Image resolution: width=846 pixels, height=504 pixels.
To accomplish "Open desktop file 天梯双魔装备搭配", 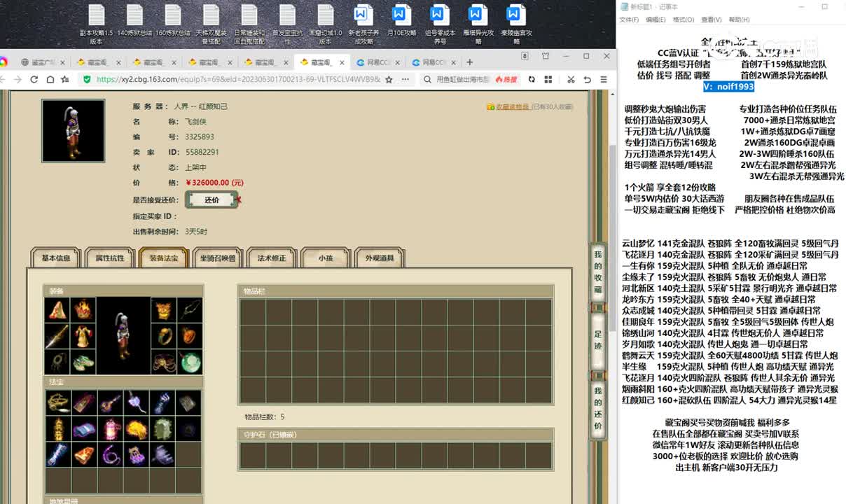I will pos(211,24).
